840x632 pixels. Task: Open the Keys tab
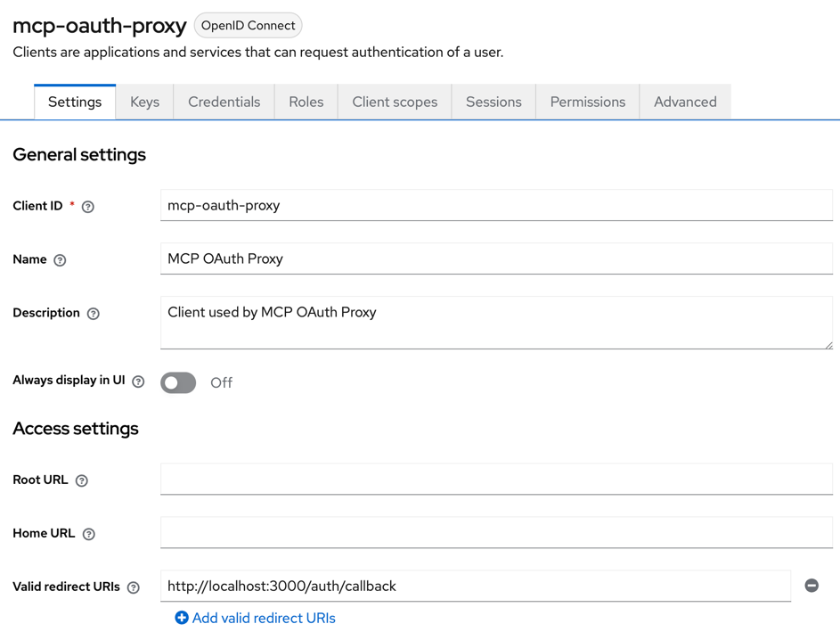[x=144, y=102]
